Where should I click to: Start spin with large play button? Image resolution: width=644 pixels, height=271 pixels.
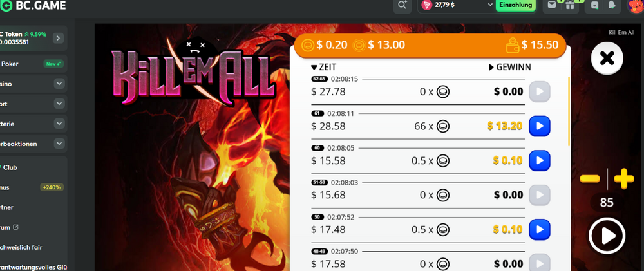[607, 236]
